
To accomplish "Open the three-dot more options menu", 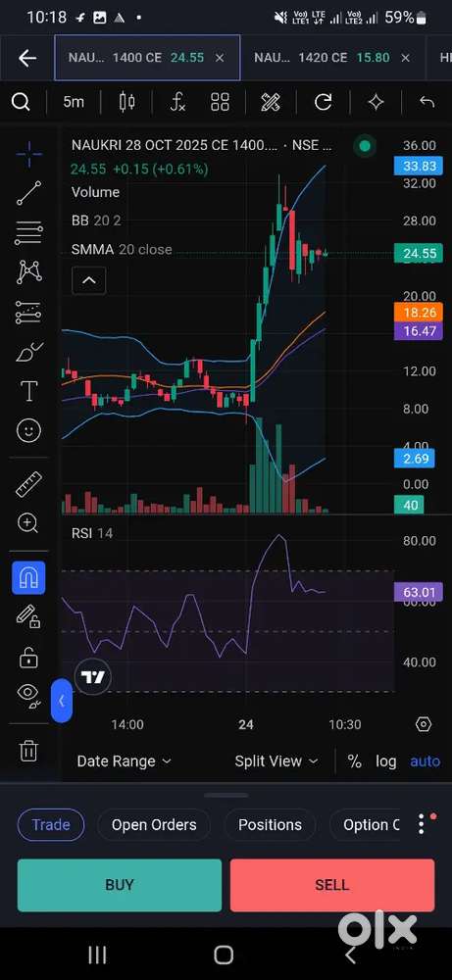I will point(422,824).
